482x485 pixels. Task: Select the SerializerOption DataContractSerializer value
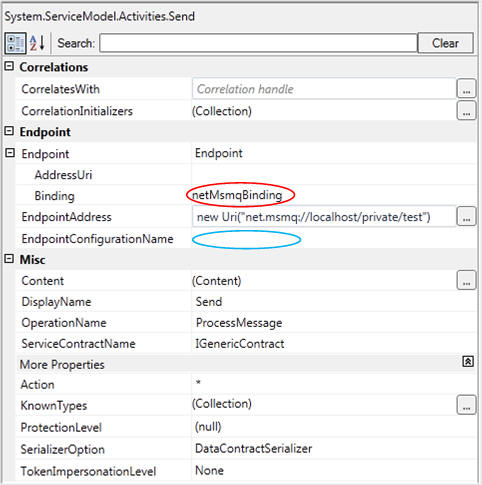(x=253, y=449)
